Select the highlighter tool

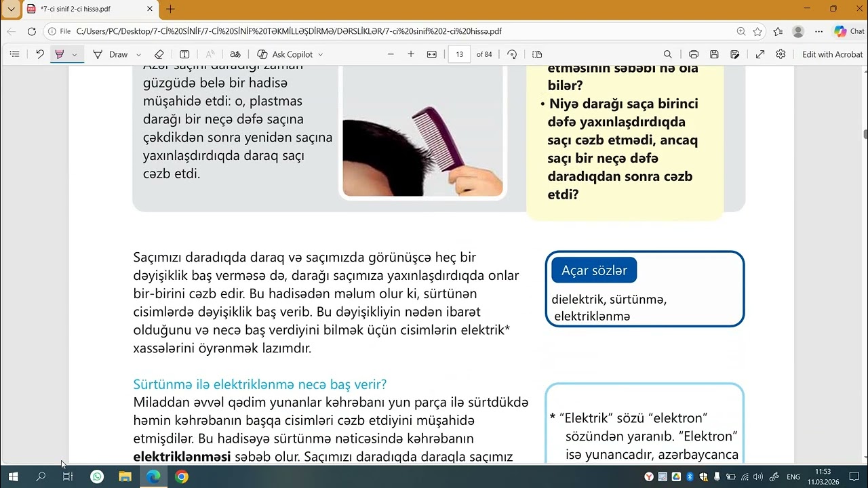coord(59,54)
